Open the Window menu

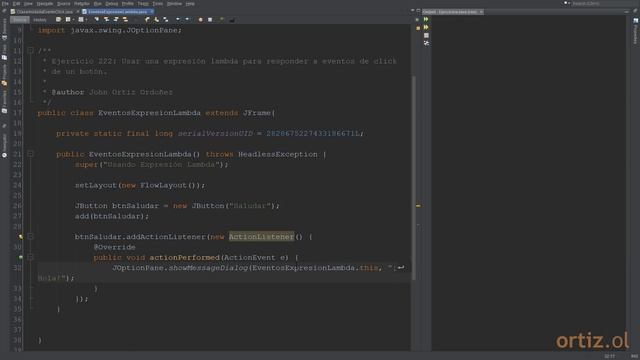pos(174,4)
